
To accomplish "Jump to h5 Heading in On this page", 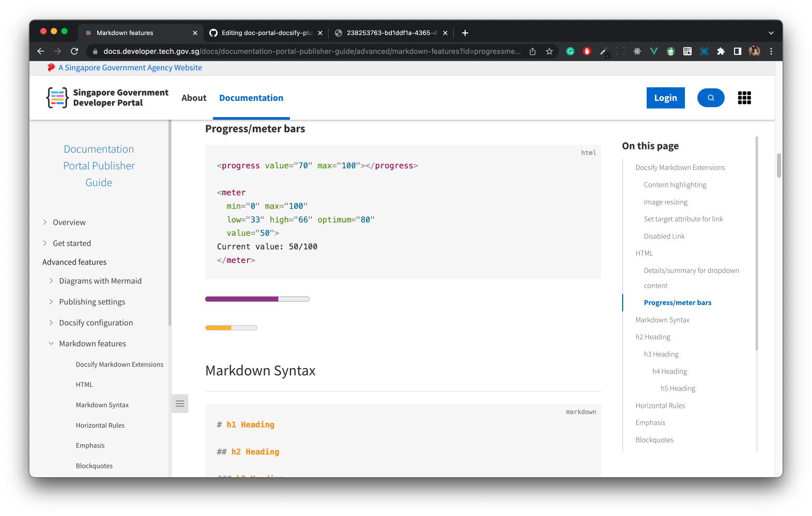I will pos(678,388).
